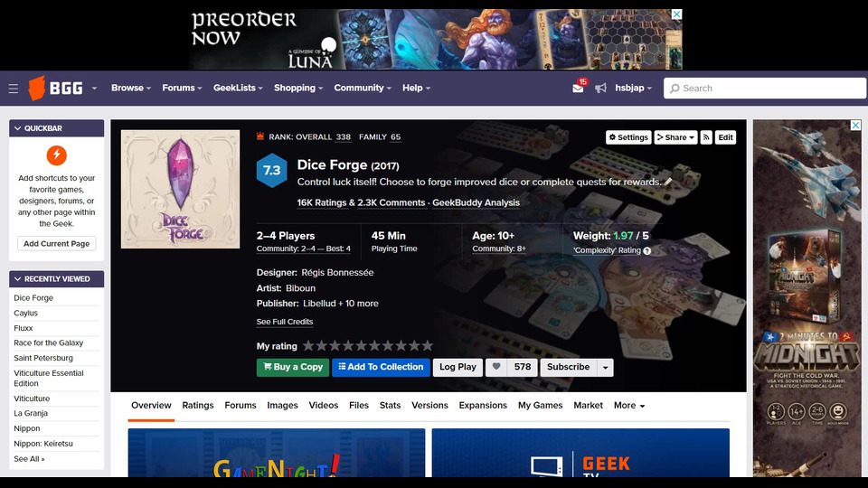This screenshot has width=868, height=488.
Task: Open the mail inbox with 15 notifications
Action: pyautogui.click(x=579, y=88)
